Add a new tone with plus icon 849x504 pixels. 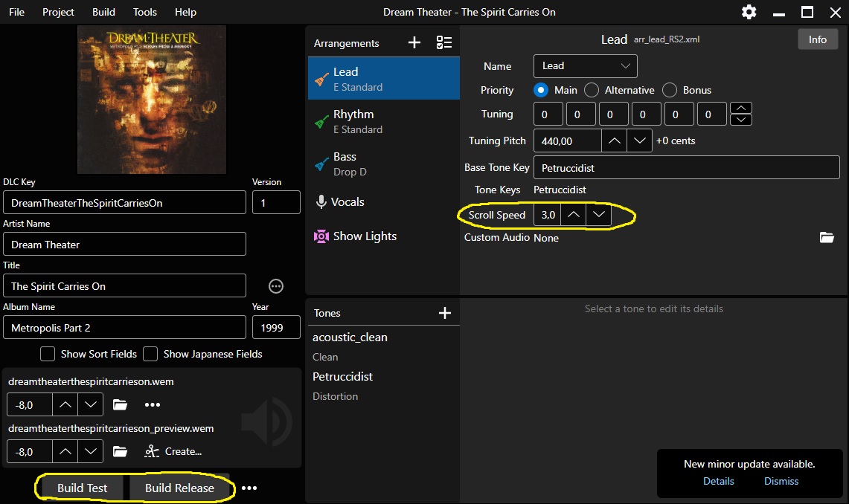click(444, 313)
